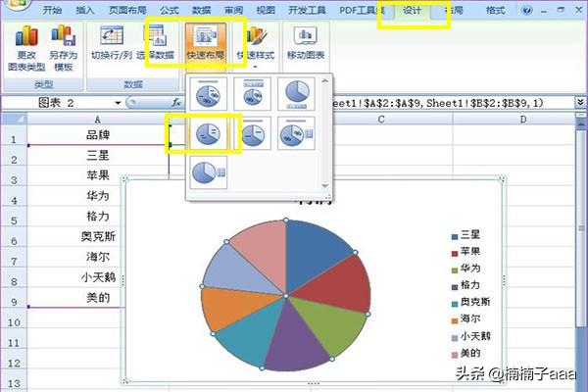The height and width of the screenshot is (392, 588).
Task: Open Quick Layout (快速布局) gallery button
Action: [206, 45]
